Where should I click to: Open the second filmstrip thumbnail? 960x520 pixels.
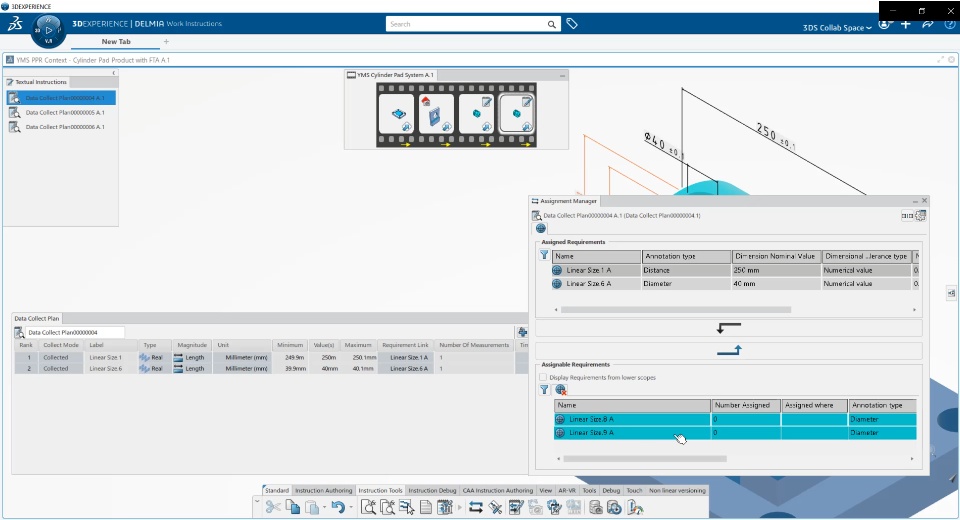(436, 113)
